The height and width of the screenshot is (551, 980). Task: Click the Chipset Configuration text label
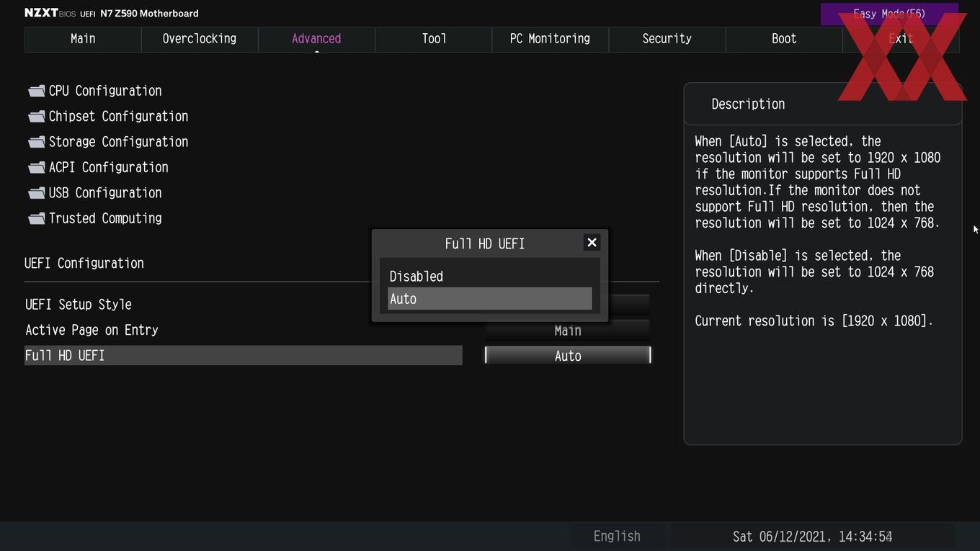(118, 117)
